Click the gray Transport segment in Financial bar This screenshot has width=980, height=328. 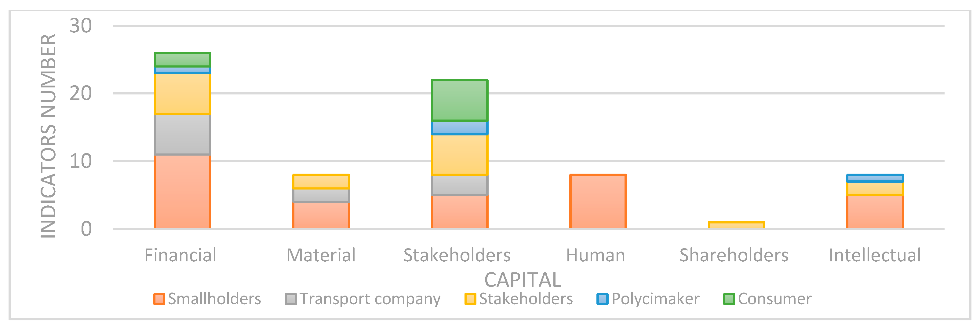pos(183,135)
